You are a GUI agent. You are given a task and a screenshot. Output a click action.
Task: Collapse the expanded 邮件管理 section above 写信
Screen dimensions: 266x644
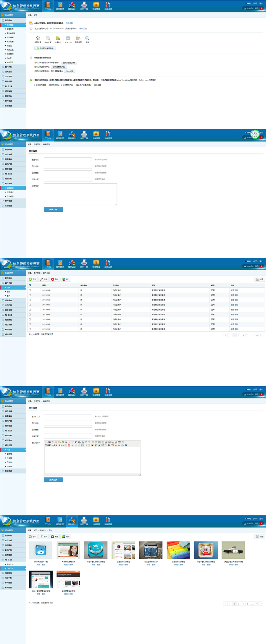[x=8, y=445]
